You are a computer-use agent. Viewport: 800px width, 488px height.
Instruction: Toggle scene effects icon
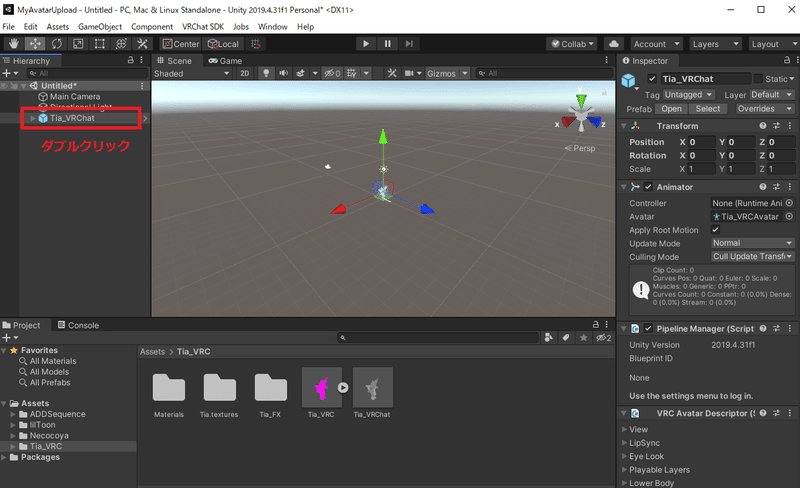pos(301,74)
